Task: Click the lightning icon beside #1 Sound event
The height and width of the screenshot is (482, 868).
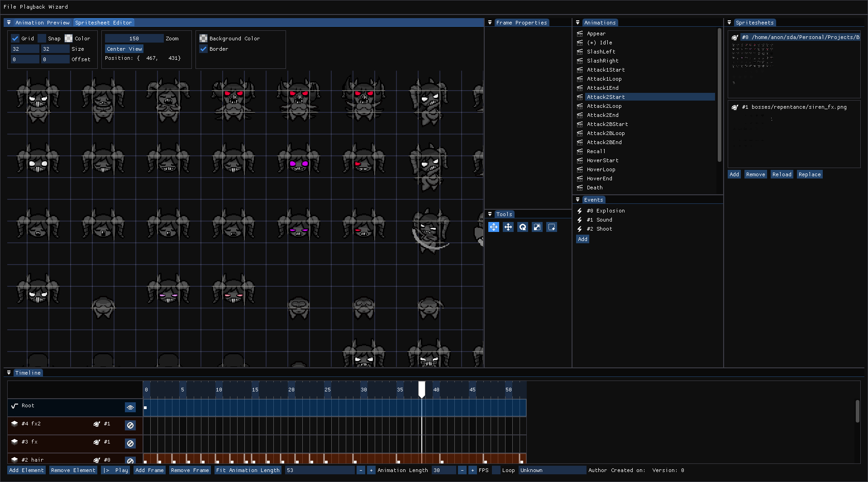Action: [580, 220]
